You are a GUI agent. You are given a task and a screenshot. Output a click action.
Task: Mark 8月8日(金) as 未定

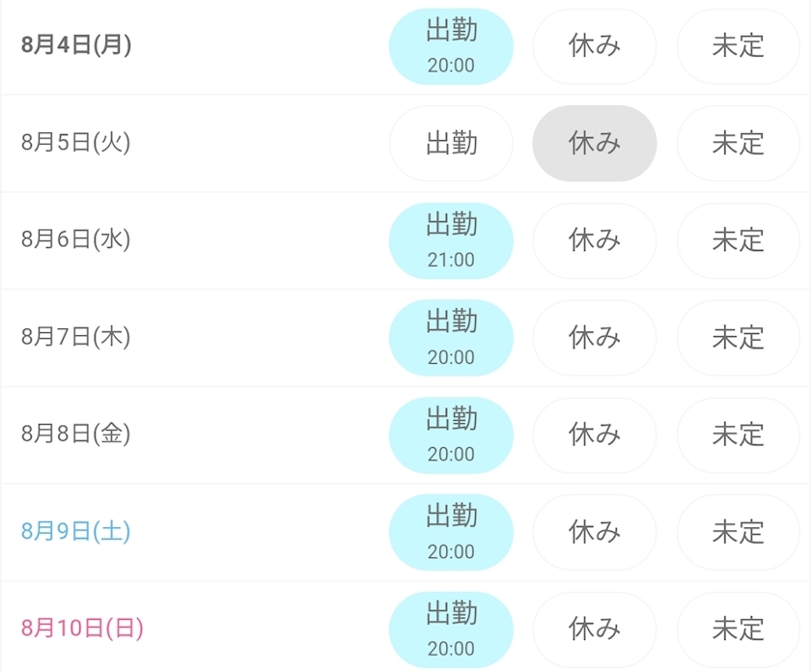coord(738,435)
